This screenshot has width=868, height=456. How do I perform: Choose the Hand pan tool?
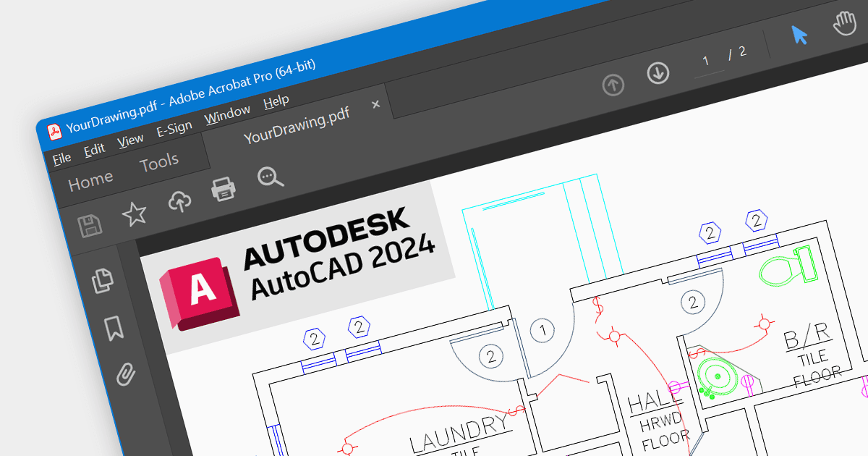844,23
